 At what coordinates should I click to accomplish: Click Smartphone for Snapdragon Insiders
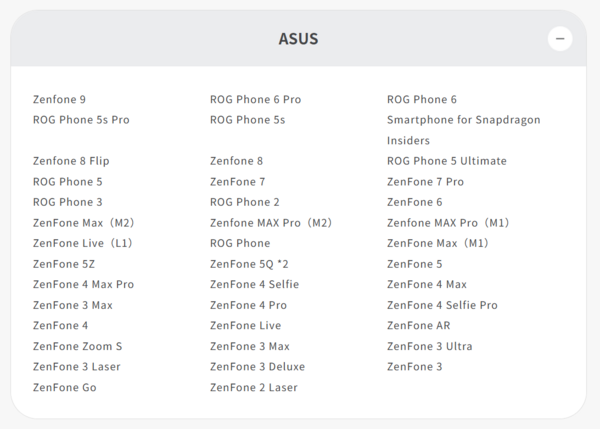(x=463, y=130)
